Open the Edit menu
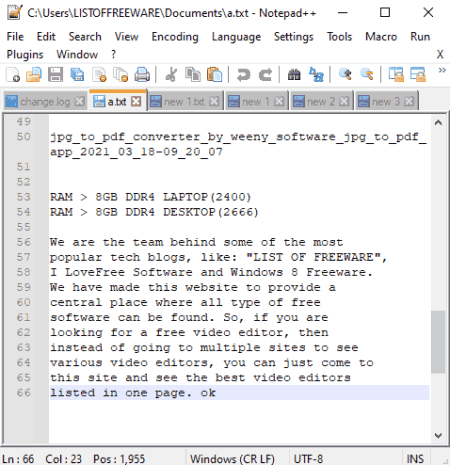 46,36
